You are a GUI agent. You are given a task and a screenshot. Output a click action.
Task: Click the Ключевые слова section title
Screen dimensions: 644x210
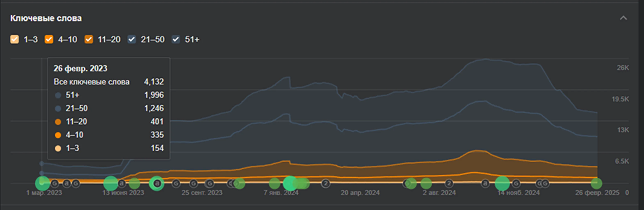click(x=46, y=18)
